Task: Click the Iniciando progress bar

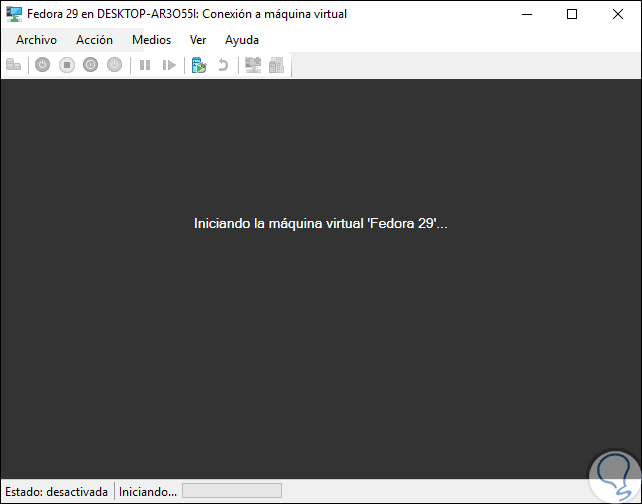Action: point(232,490)
